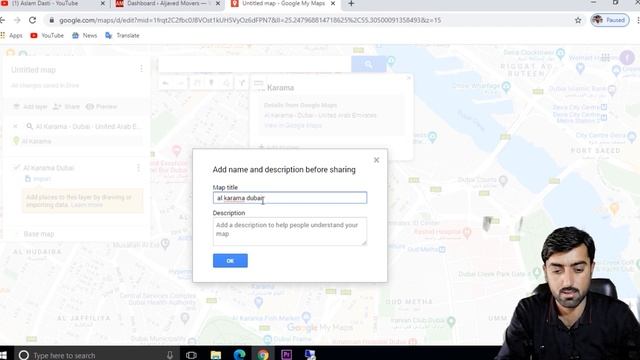Open the News bookmark
The width and height of the screenshot is (640, 360).
click(84, 36)
